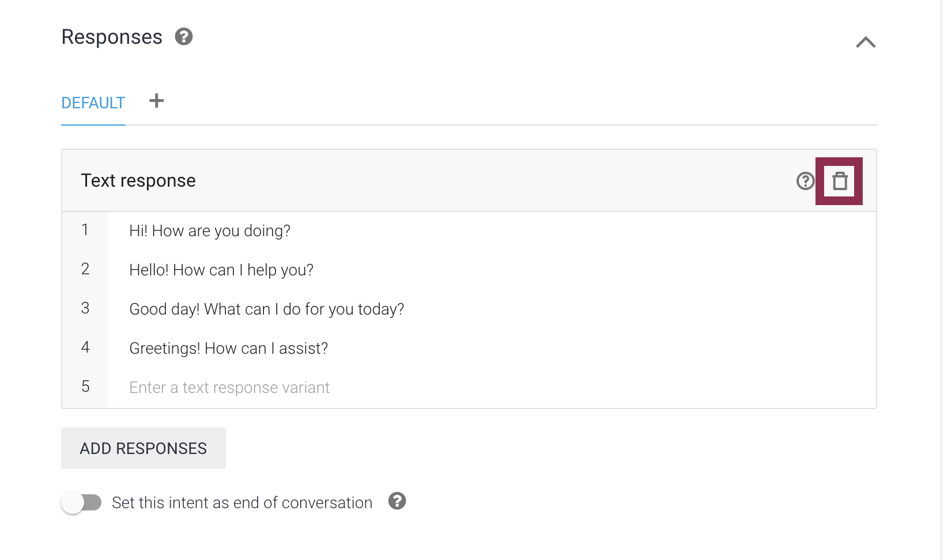Image resolution: width=944 pixels, height=560 pixels.
Task: Click help icon beside Responses heading
Action: tap(184, 37)
